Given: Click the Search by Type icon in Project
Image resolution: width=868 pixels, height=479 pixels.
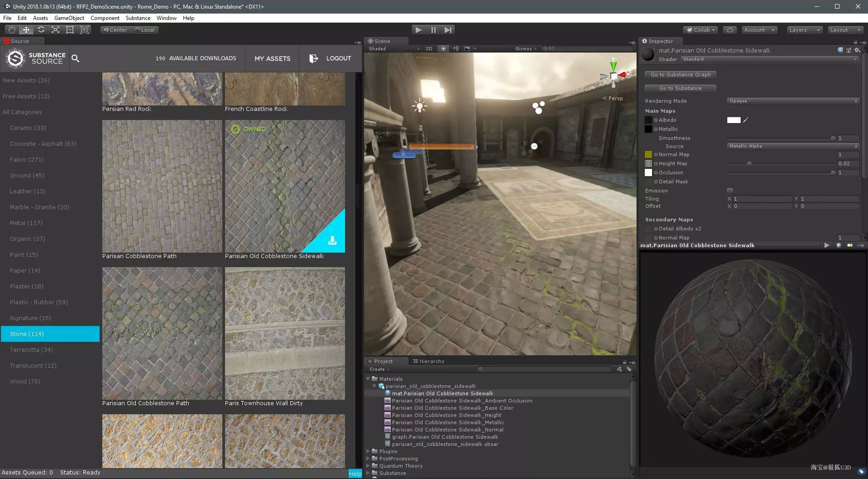Looking at the screenshot, I should point(619,369).
